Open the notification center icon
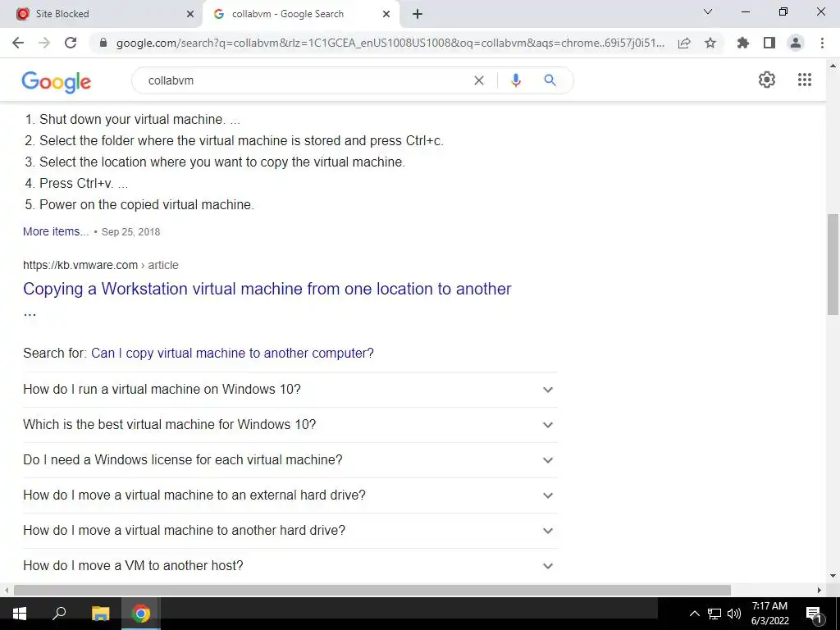 (814, 614)
